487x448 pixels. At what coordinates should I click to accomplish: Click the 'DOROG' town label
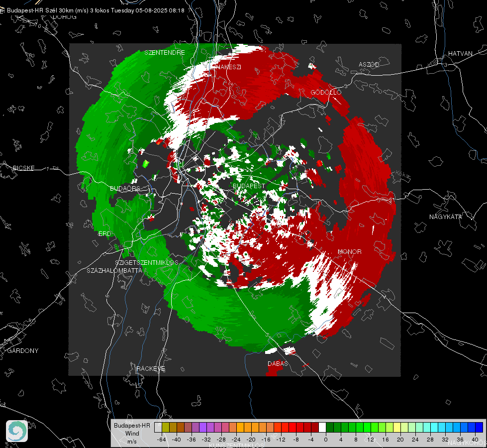coord(65,17)
